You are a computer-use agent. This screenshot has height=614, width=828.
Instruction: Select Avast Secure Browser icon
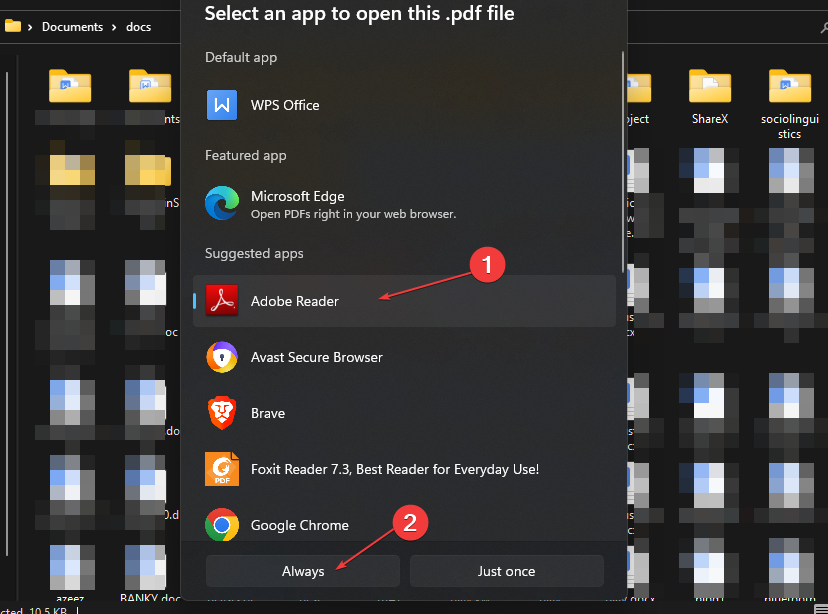point(222,357)
